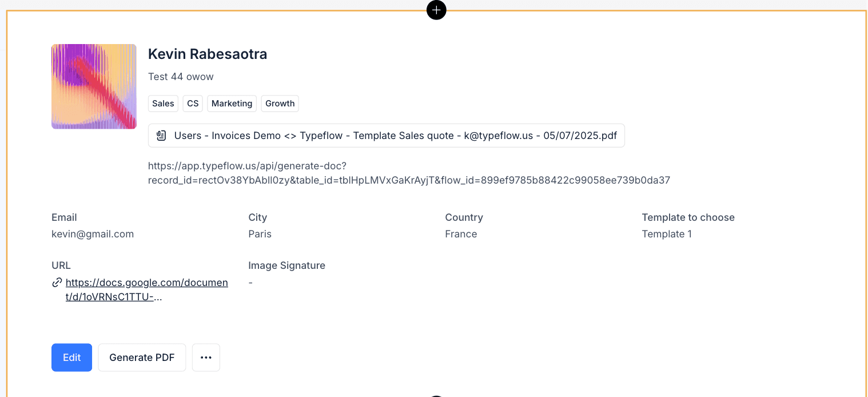This screenshot has width=868, height=397.
Task: Click the Paris city value
Action: point(260,234)
